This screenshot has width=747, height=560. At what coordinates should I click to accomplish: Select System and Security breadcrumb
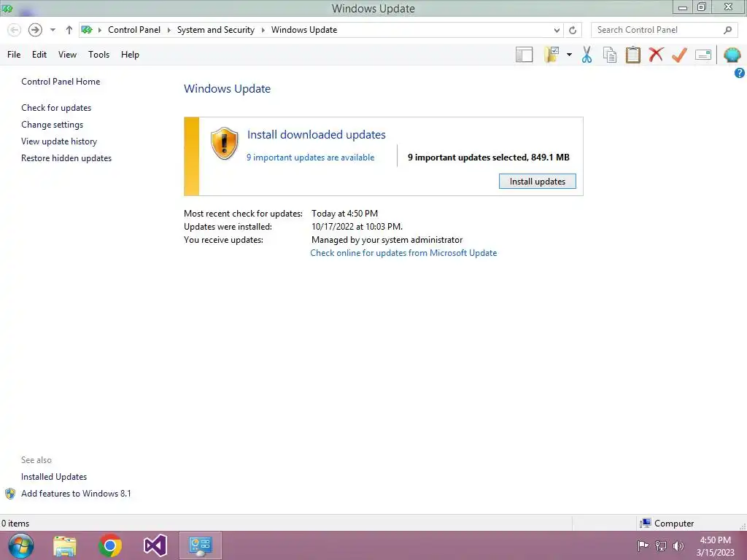[x=216, y=29]
